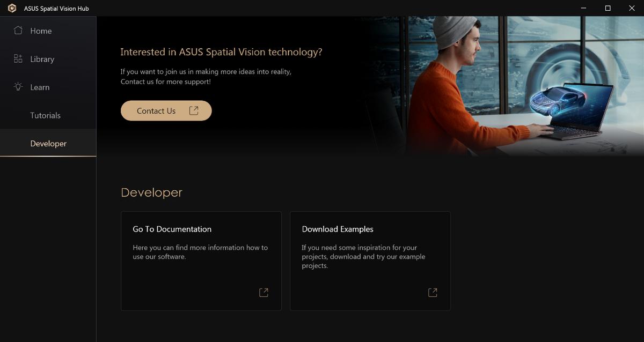Viewport: 644px width, 342px height.
Task: Go to the Tutorials subsection
Action: tap(48, 115)
